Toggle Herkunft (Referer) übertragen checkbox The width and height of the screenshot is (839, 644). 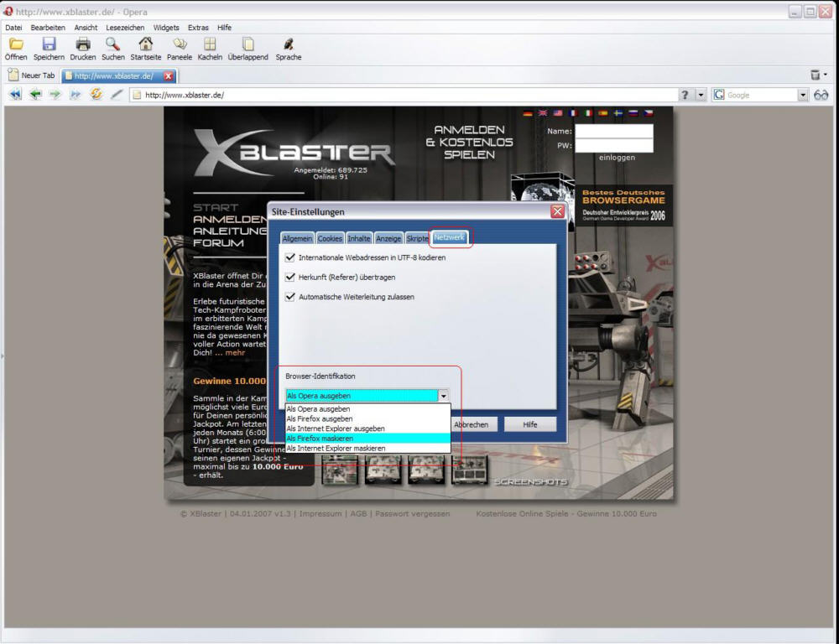tap(290, 277)
